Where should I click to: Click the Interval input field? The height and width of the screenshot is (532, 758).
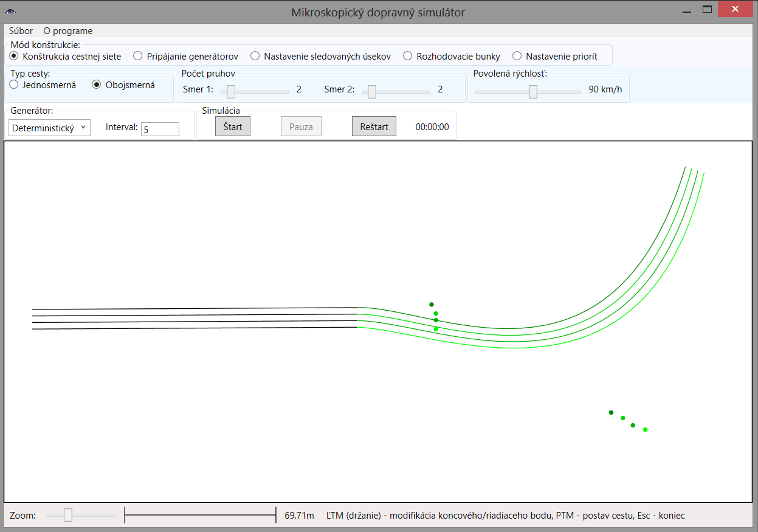click(x=160, y=129)
